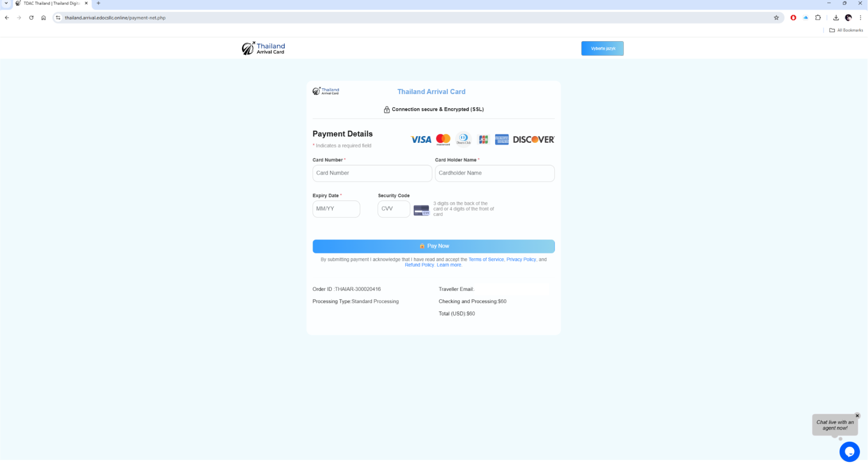Reload the page
The height and width of the screenshot is (468, 868).
[x=31, y=18]
